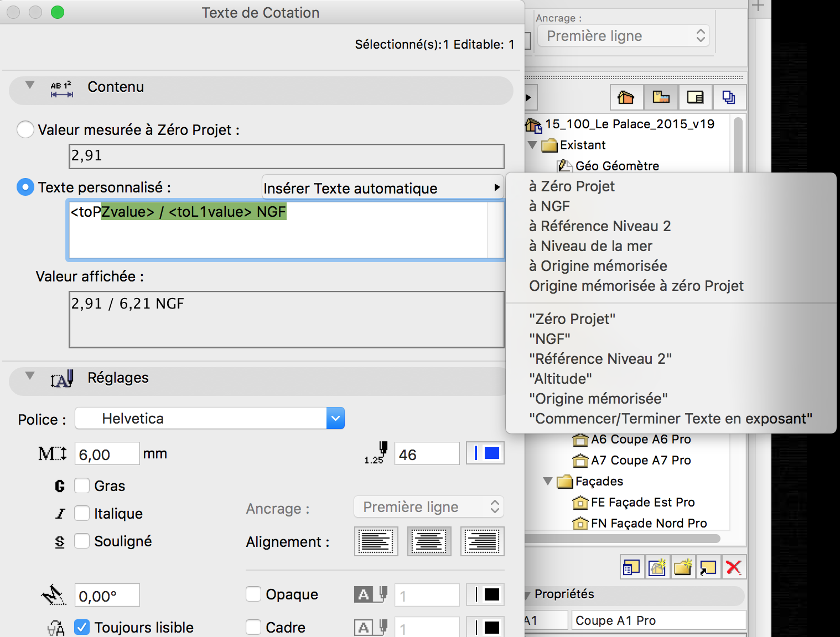Screen dimensions: 840x637
Task: Open the Helvetica police dropdown
Action: (210, 419)
